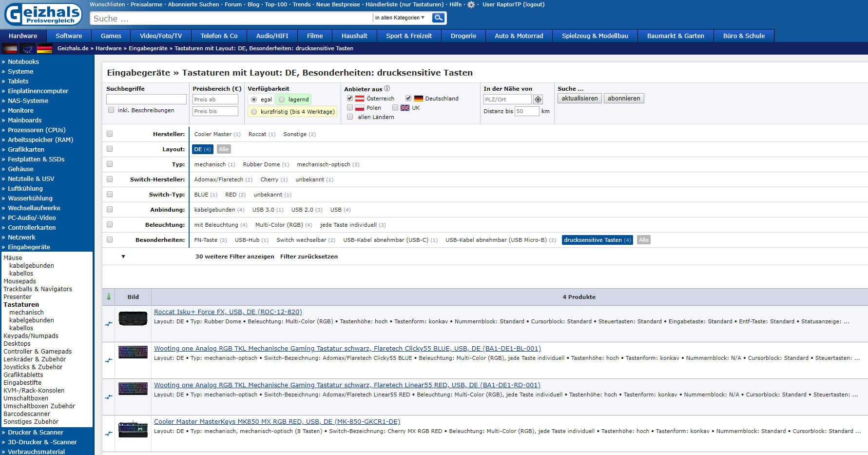868x455 pixels.
Task: Tick the Hersteller filter row checkbox
Action: click(x=110, y=134)
